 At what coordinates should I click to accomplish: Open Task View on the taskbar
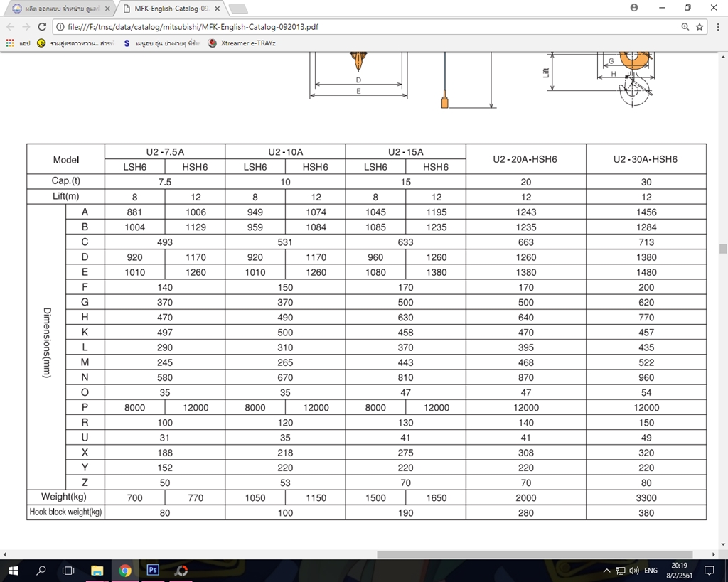[x=68, y=571]
